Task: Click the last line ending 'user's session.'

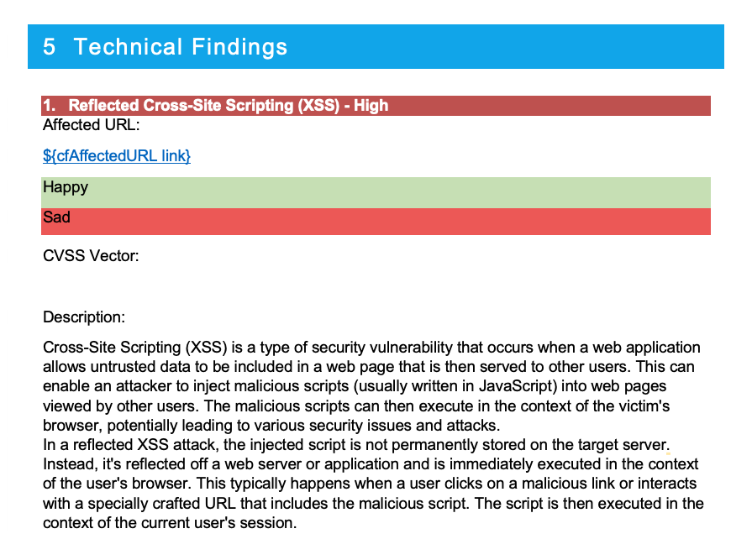Action: pos(170,522)
